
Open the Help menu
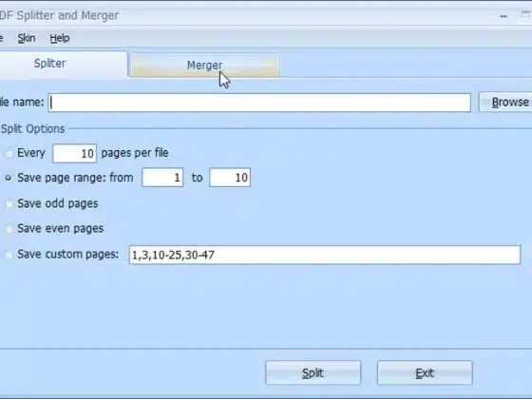coord(60,38)
